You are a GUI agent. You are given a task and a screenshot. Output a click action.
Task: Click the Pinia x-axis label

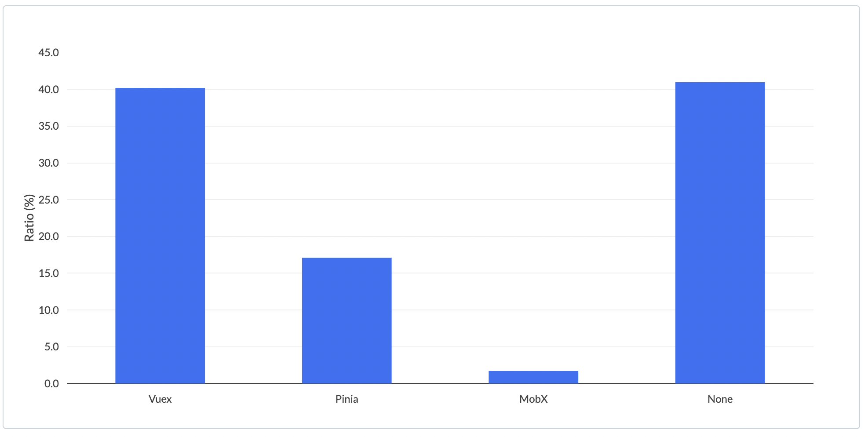(346, 399)
